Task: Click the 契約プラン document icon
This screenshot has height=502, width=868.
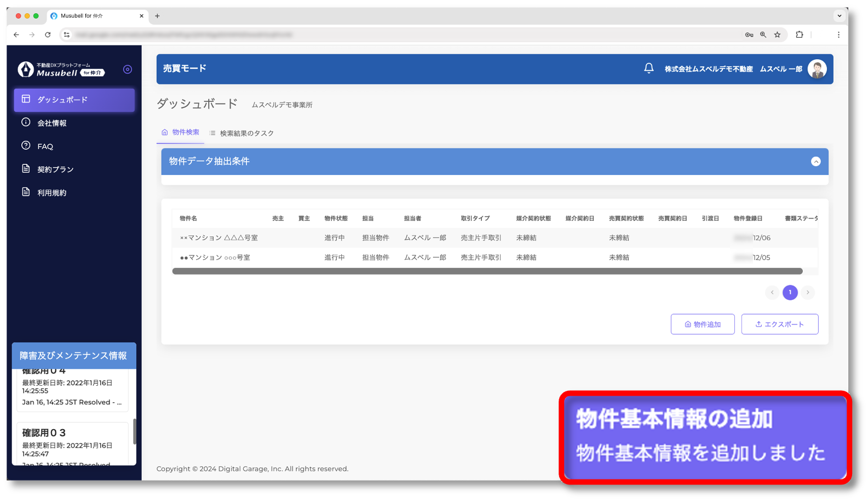Action: pyautogui.click(x=26, y=169)
